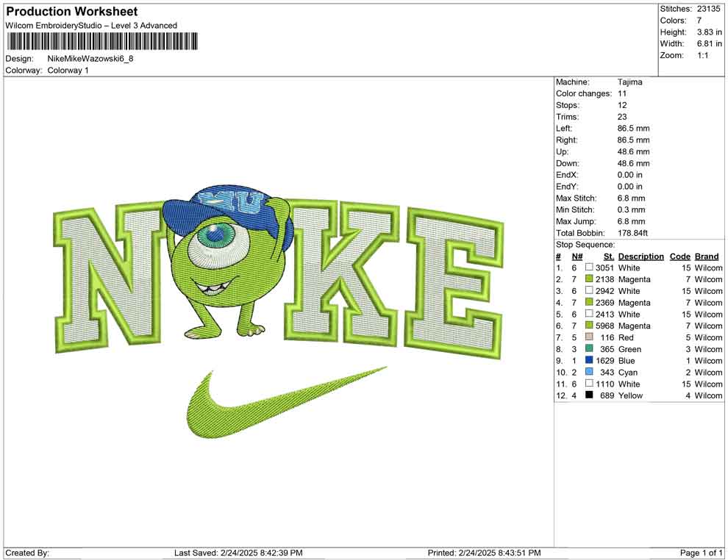The height and width of the screenshot is (560, 728).
Task: Click the stitch count 5968 in row 6
Action: click(604, 326)
